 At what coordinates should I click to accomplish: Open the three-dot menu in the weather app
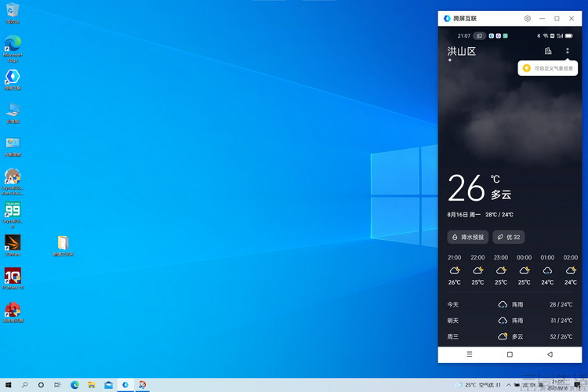pos(568,51)
